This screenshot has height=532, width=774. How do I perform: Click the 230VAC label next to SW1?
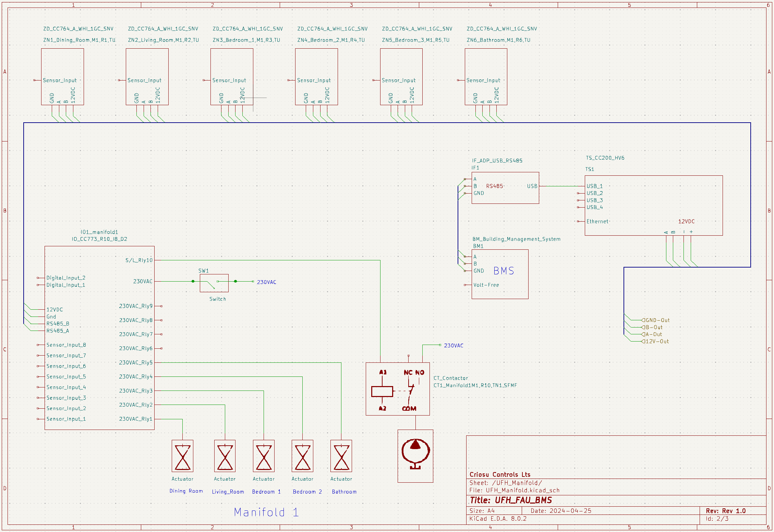pyautogui.click(x=266, y=282)
